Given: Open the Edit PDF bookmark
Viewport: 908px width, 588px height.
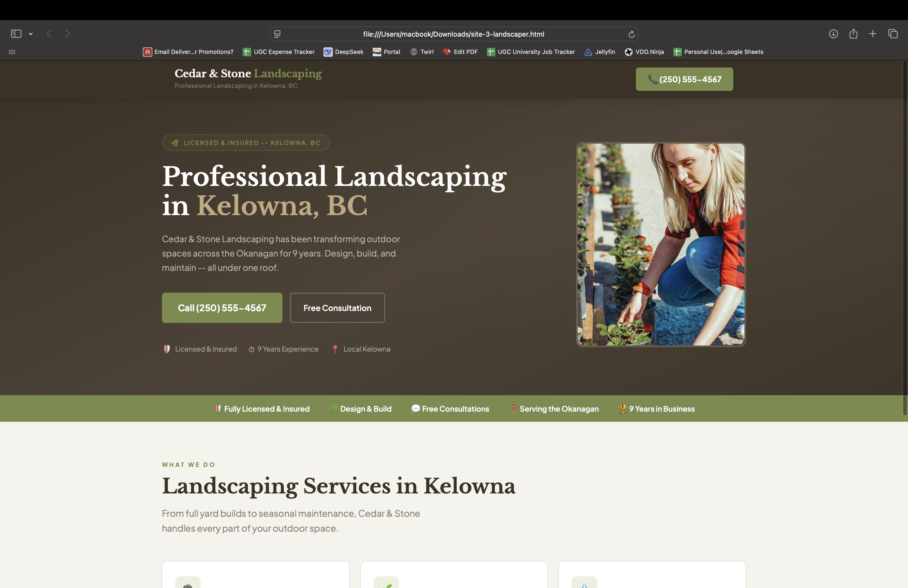Looking at the screenshot, I should [460, 52].
